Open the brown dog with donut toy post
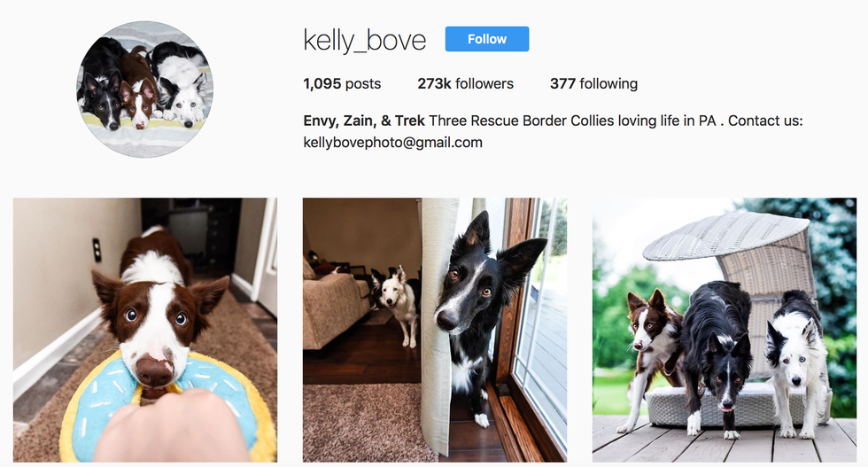This screenshot has width=868, height=467. coord(145,331)
